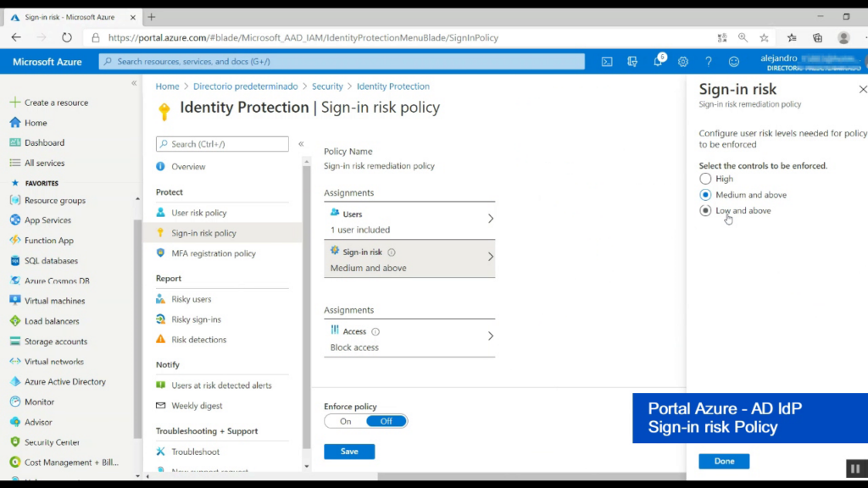The width and height of the screenshot is (868, 488).
Task: Collapse the Azure left sidebar
Action: [x=134, y=83]
